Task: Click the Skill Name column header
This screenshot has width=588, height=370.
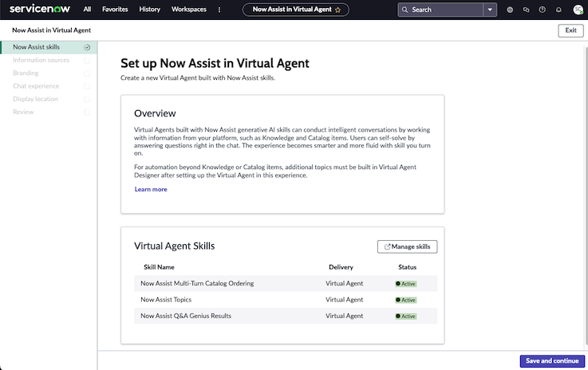Action: pos(159,267)
